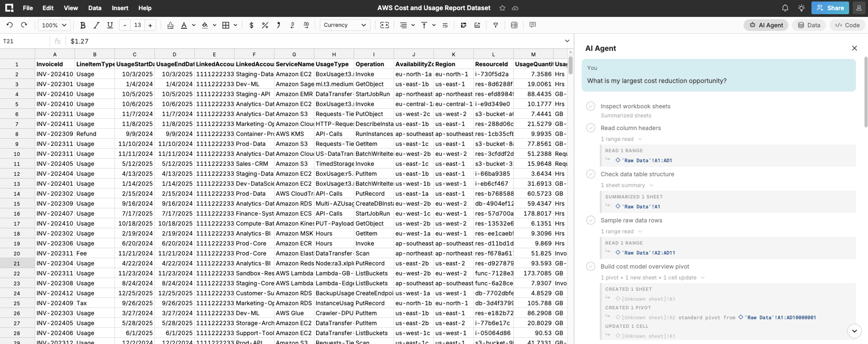Open the Help menu
The height and width of the screenshot is (344, 868).
[x=145, y=8]
